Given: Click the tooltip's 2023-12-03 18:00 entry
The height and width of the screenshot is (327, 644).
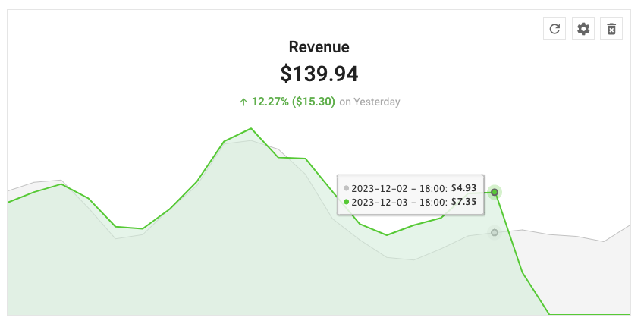Looking at the screenshot, I should coord(410,202).
